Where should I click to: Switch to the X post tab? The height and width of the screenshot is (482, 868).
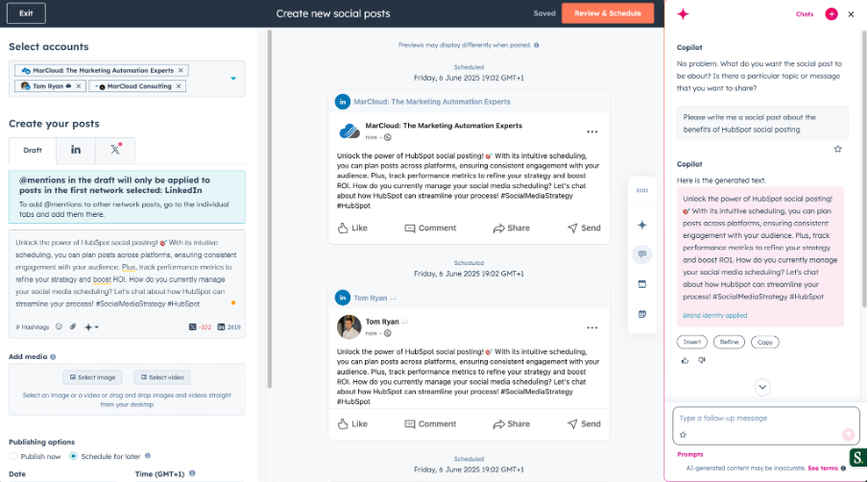point(115,151)
